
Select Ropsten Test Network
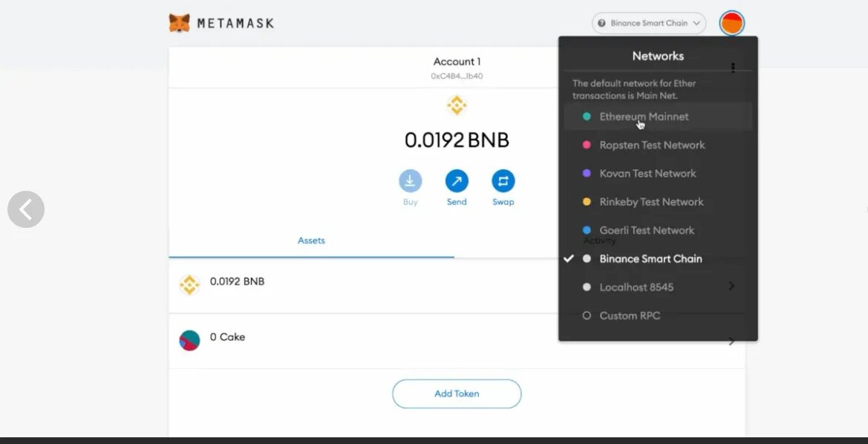click(x=658, y=145)
